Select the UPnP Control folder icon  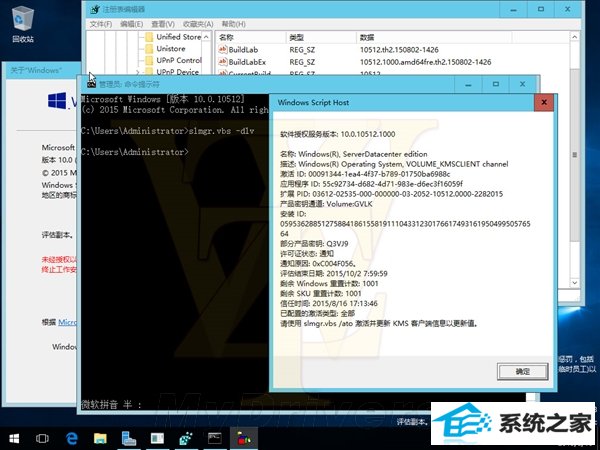click(149, 60)
